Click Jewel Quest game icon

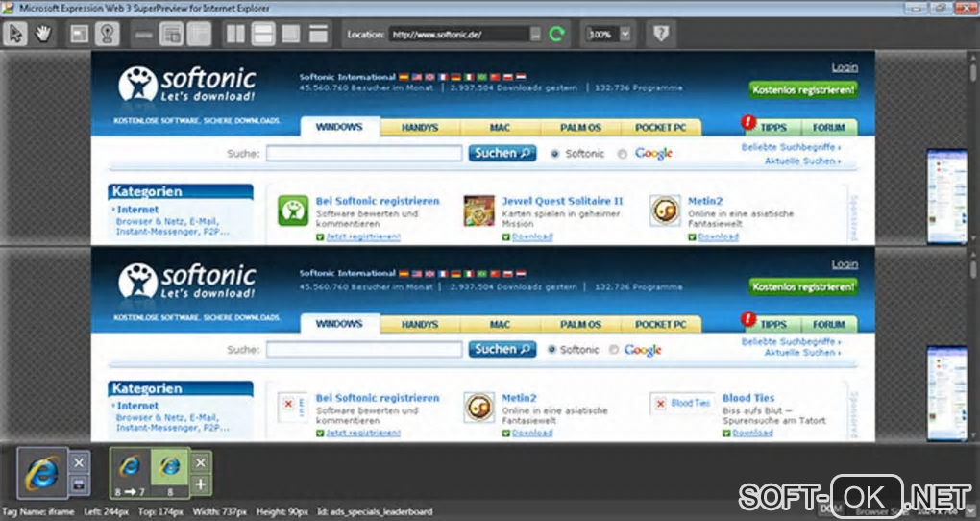click(x=478, y=211)
